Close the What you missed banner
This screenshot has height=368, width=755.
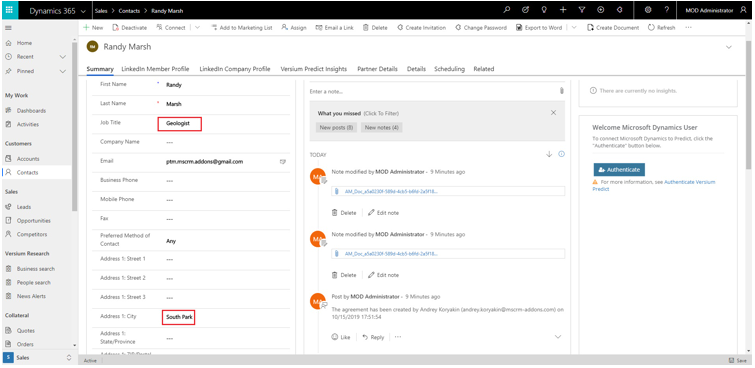pos(553,113)
